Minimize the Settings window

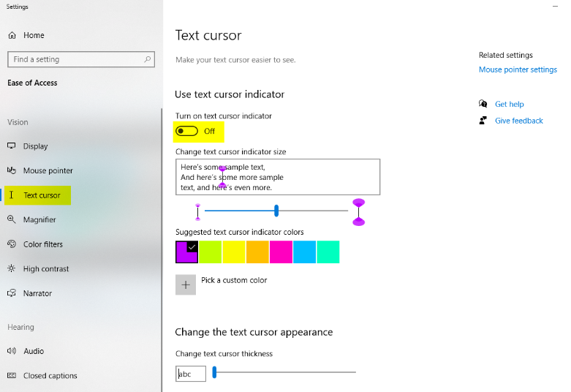(555, 6)
